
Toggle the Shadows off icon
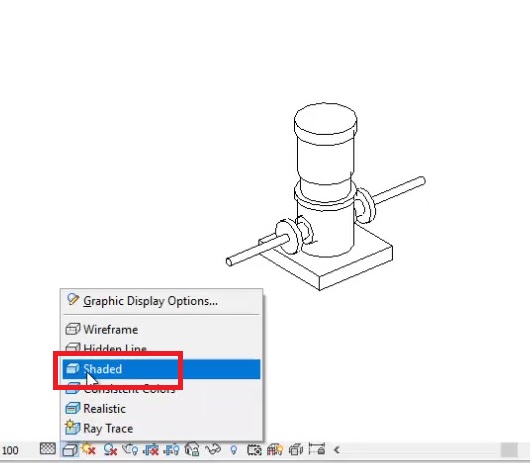tap(110, 450)
